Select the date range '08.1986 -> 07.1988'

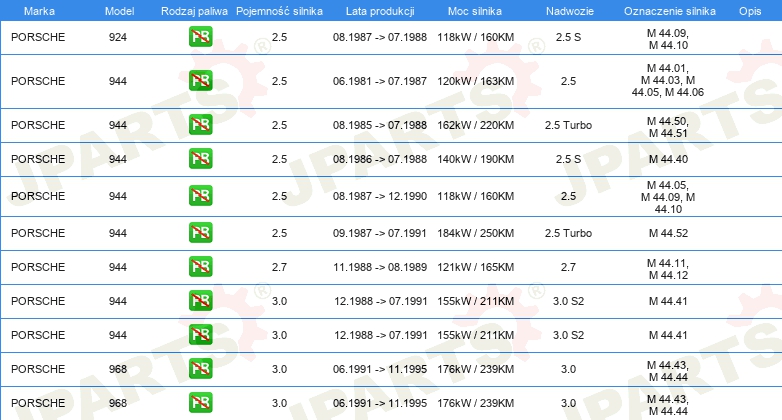point(380,159)
